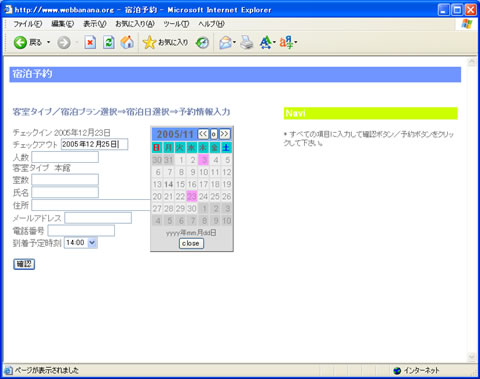Screen dimensions: 480x379
Task: Click the Mail envelope icon
Action: click(x=225, y=43)
